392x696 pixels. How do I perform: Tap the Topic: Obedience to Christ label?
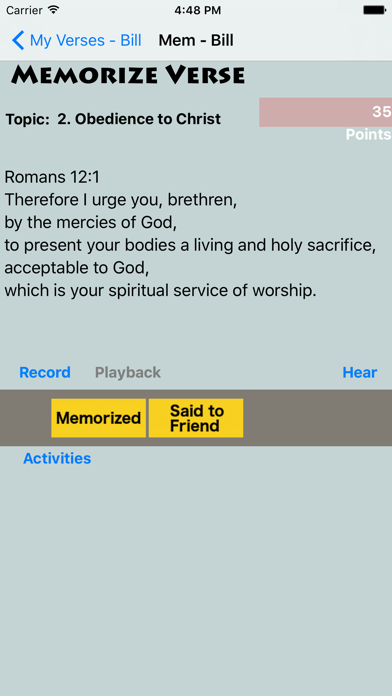(113, 119)
